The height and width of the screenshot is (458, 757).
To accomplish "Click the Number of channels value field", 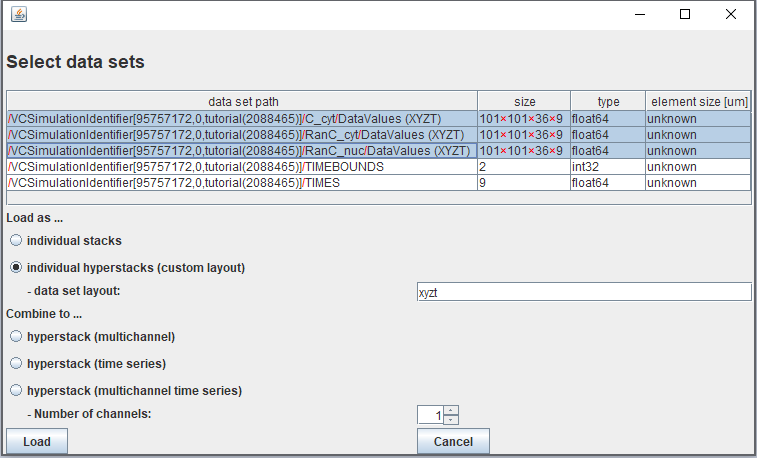I will pyautogui.click(x=431, y=415).
